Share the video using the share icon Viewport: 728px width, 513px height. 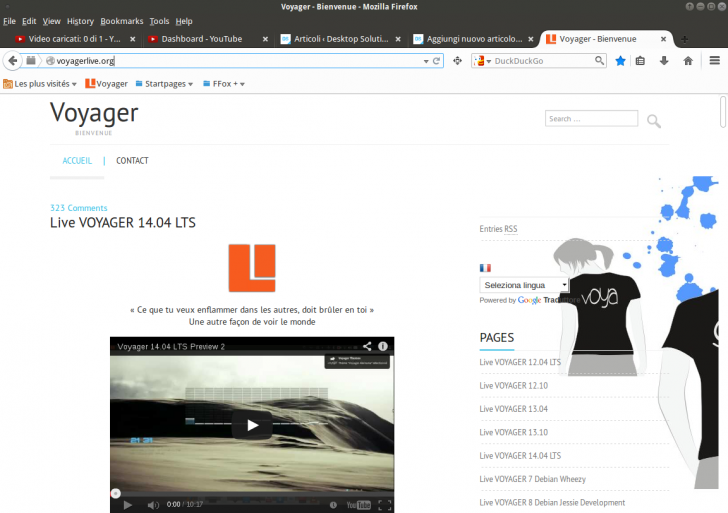click(367, 346)
